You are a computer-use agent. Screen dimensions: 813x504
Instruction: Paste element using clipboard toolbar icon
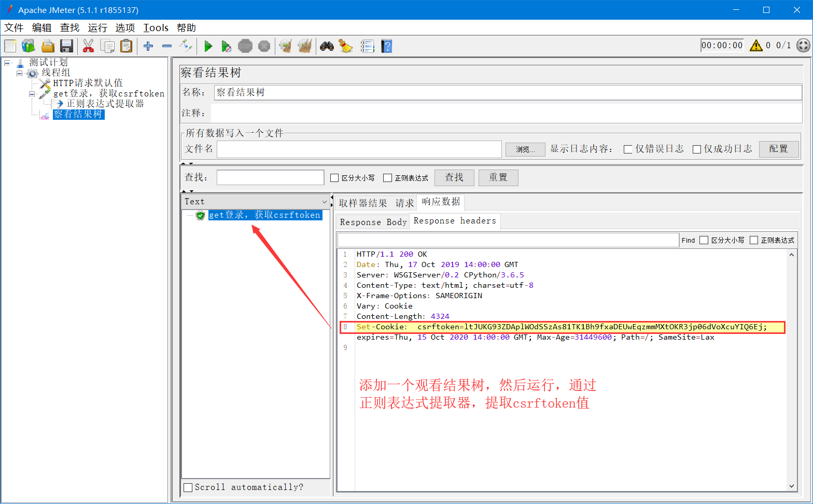[x=126, y=46]
